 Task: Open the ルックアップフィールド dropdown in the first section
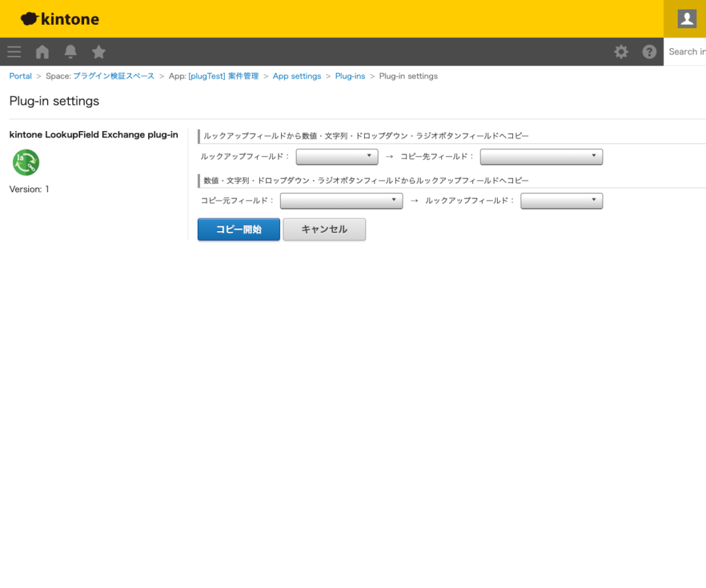tap(336, 156)
